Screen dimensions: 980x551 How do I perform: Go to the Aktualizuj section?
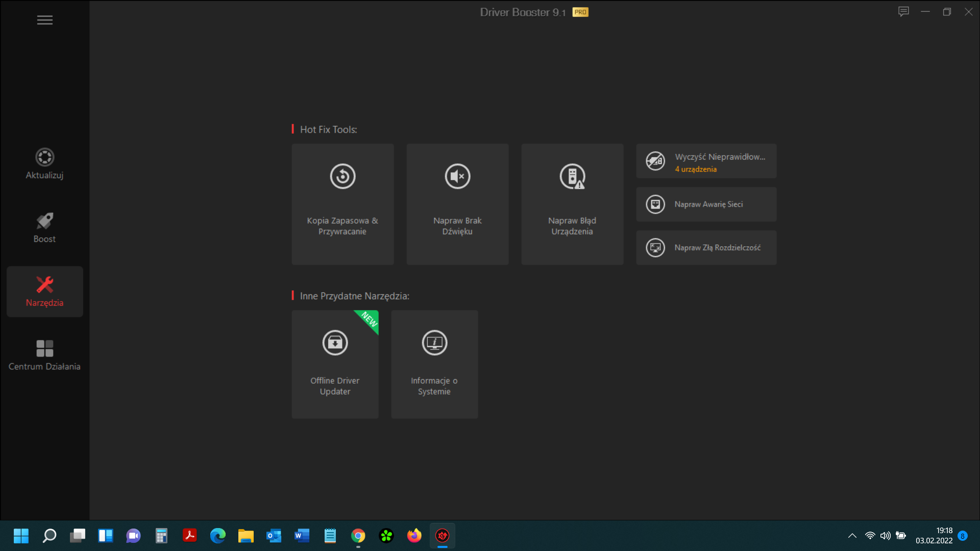click(x=45, y=164)
